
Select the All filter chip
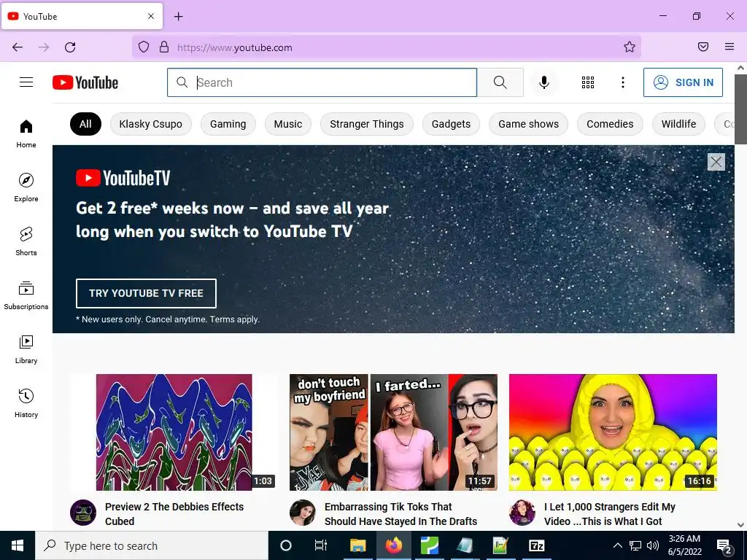[86, 124]
